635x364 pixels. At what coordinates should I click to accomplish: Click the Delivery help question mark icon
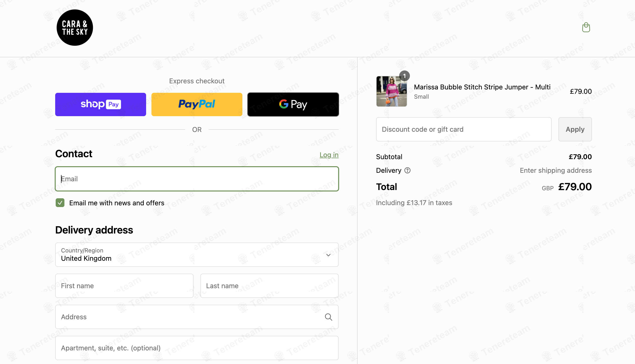(407, 171)
